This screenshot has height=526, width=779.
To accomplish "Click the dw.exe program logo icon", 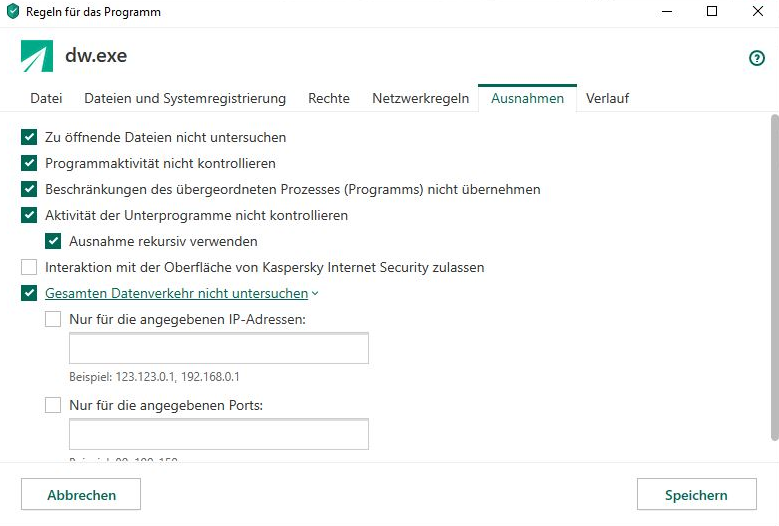I will (x=37, y=56).
